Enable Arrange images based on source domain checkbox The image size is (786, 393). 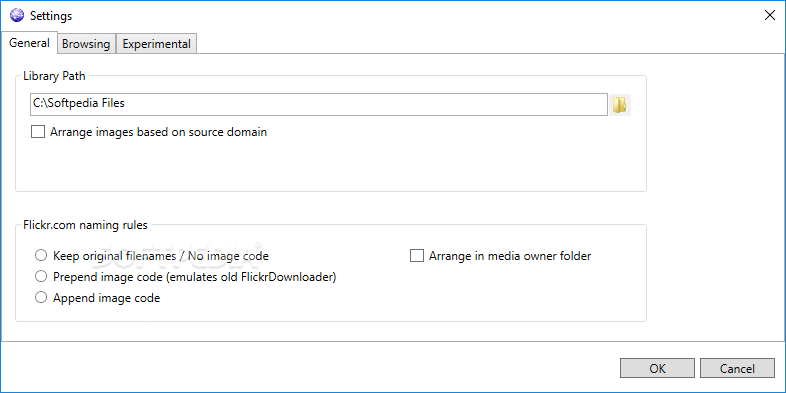[38, 132]
